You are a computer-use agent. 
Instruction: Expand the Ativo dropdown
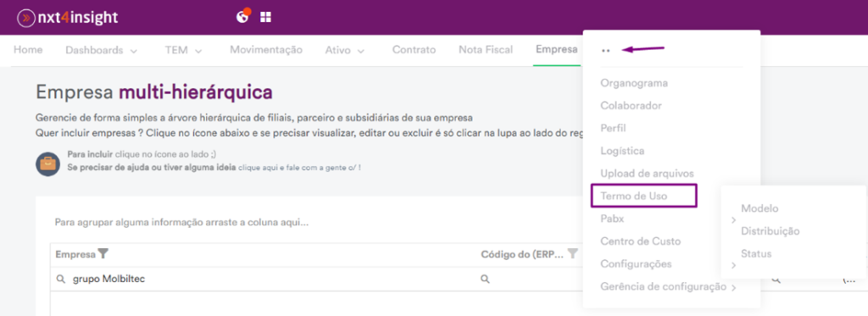[344, 50]
